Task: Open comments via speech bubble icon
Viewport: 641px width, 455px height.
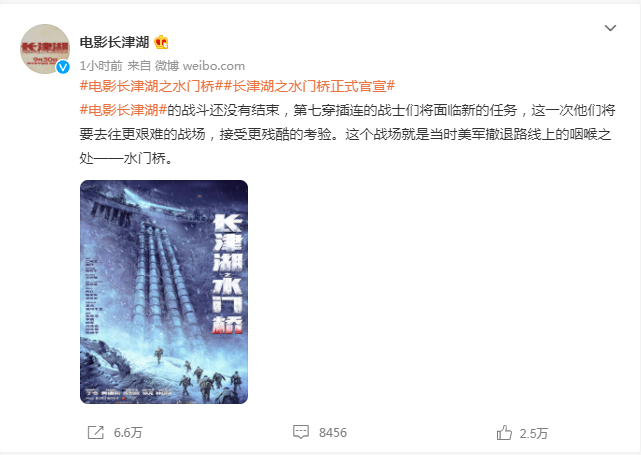Action: point(300,432)
